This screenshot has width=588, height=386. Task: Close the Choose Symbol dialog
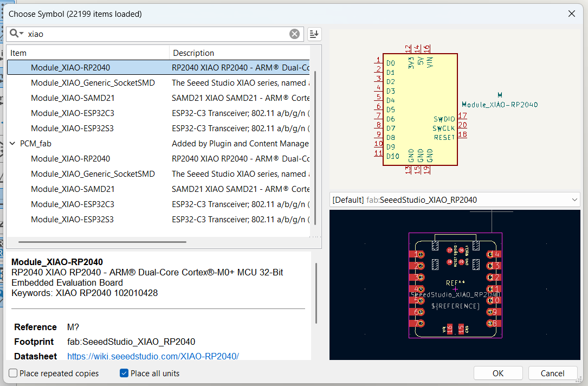coord(572,14)
